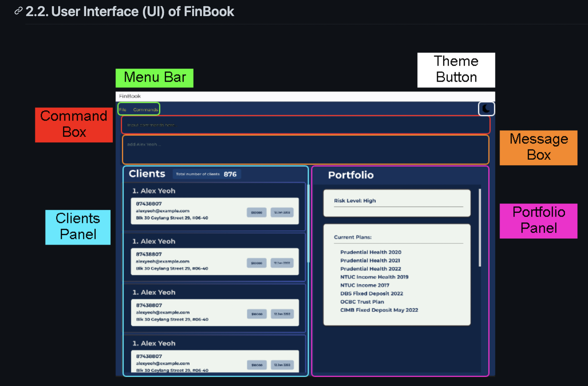Focus the 'Input commands here' command box

[x=305, y=125]
